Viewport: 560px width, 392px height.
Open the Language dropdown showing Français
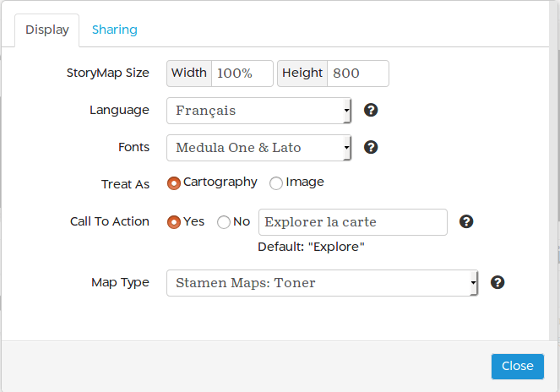click(259, 111)
